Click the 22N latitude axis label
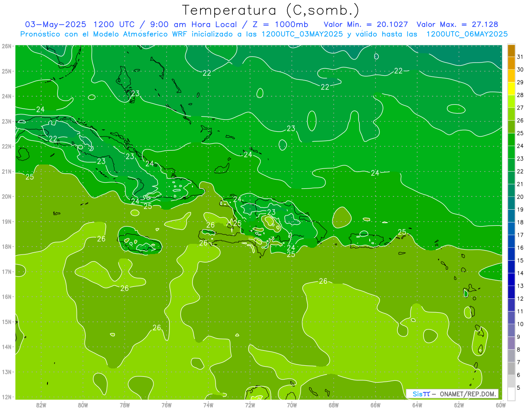The height and width of the screenshot is (411, 532). pos(7,146)
